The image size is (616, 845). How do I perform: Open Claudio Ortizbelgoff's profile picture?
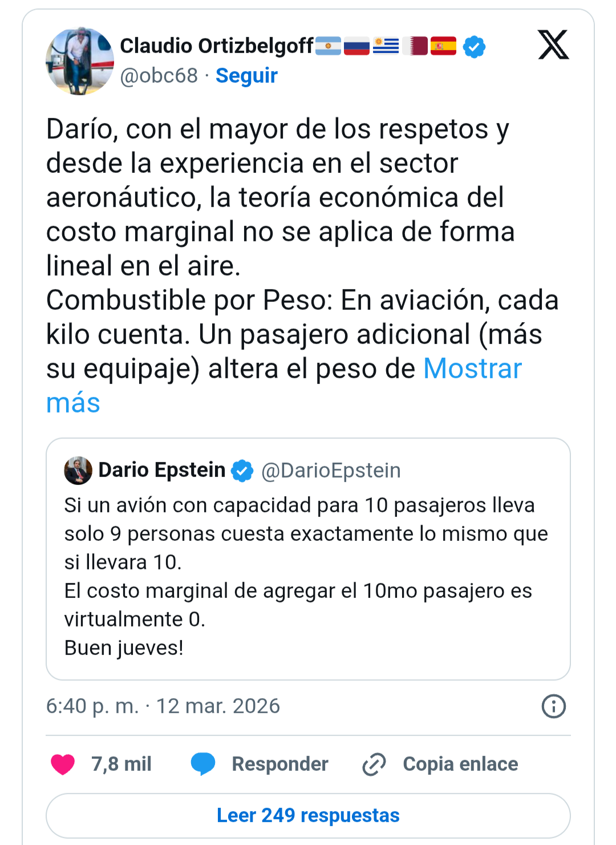79,60
